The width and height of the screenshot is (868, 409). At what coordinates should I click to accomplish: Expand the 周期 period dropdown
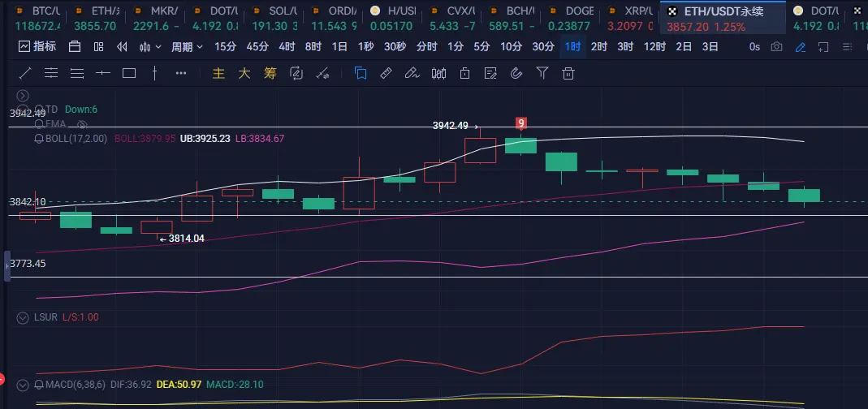click(187, 47)
